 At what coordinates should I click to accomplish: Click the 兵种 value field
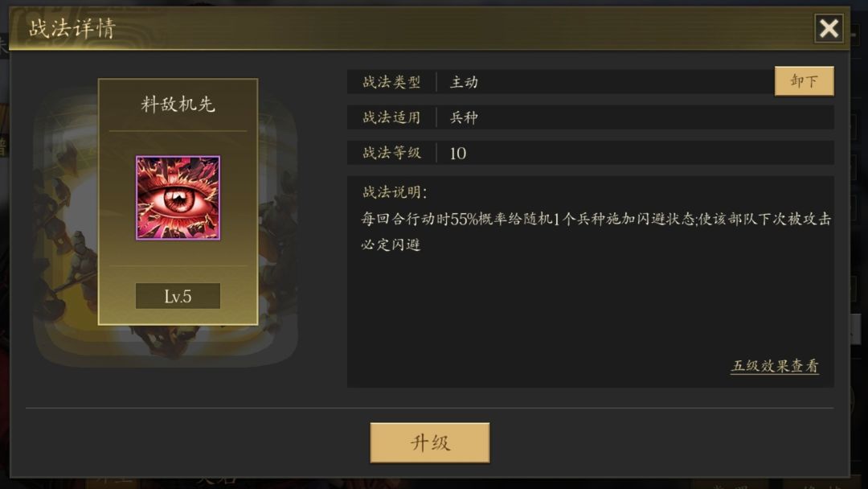(x=634, y=117)
